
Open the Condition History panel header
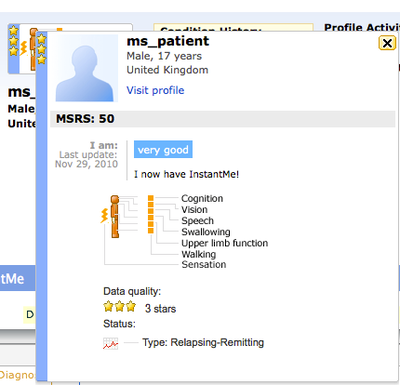point(233,28)
